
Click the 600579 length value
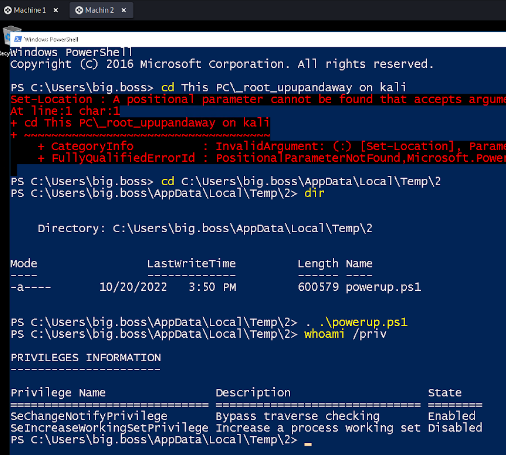318,287
